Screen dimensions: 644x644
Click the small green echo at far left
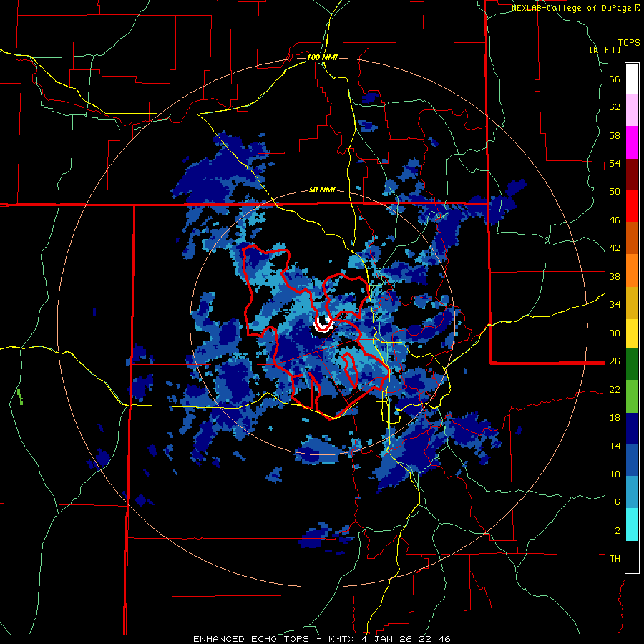20,396
